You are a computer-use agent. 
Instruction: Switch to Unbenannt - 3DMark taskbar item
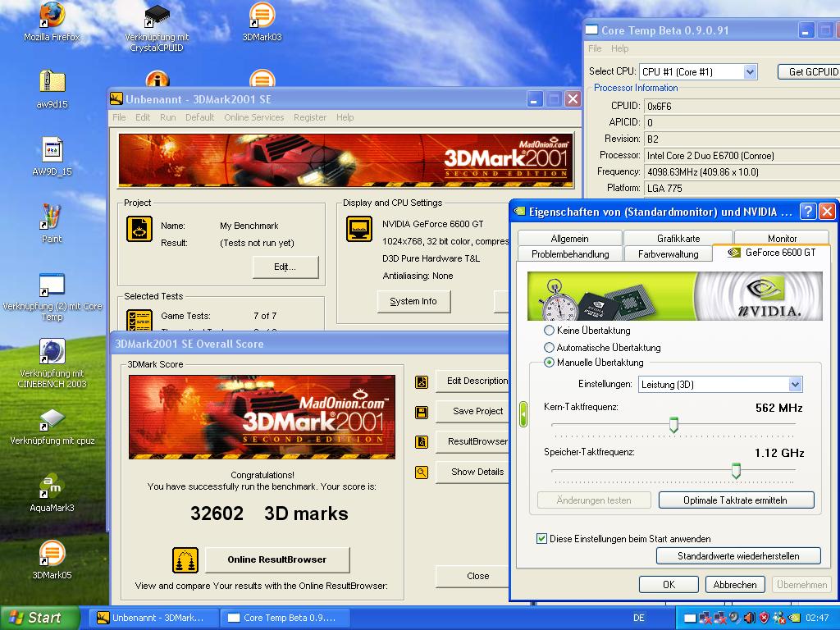(155, 618)
